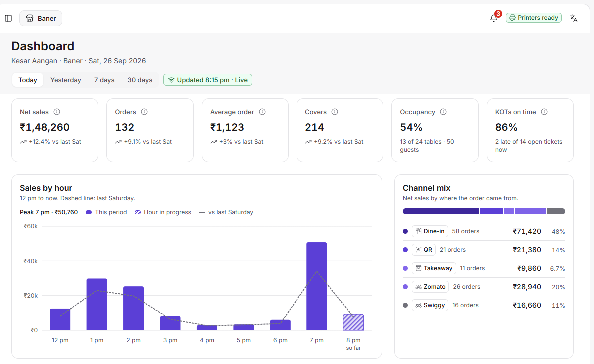The image size is (594, 364).
Task: Click the +12.4% vs last Sat trend
Action: pos(51,142)
